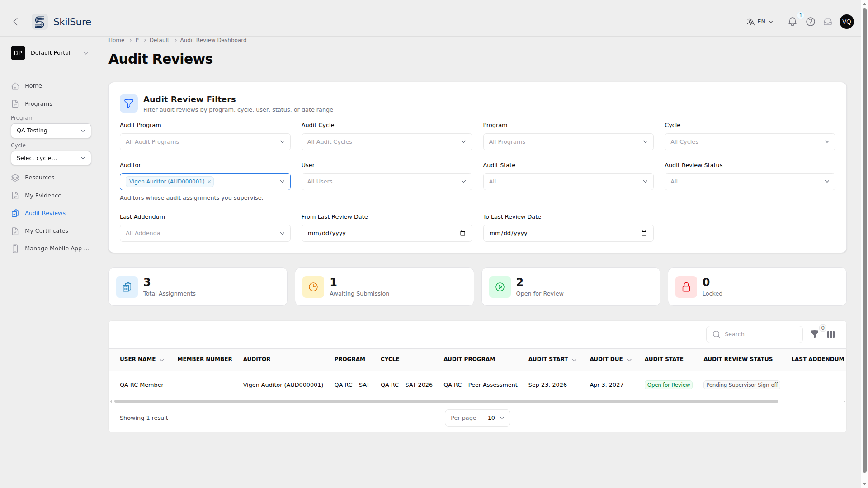868x488 pixels.
Task: Open the inbox tray icon
Action: (x=828, y=22)
